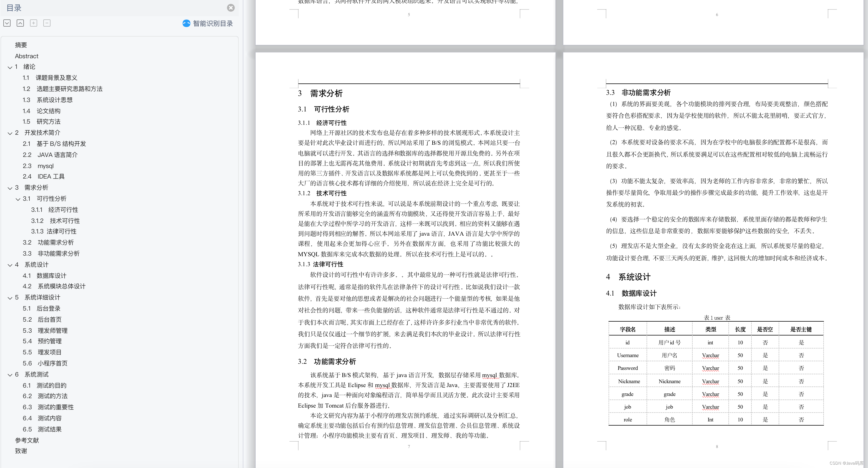The height and width of the screenshot is (468, 868).
Task: Open outline entry 3.3 非功能需求分析
Action: 51,253
